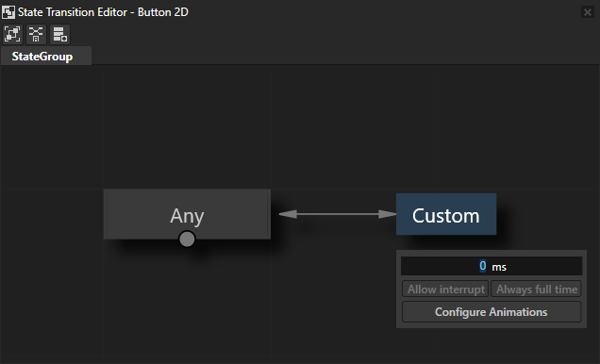Click the round connector on Any node
The width and height of the screenshot is (600, 364).
tap(187, 239)
